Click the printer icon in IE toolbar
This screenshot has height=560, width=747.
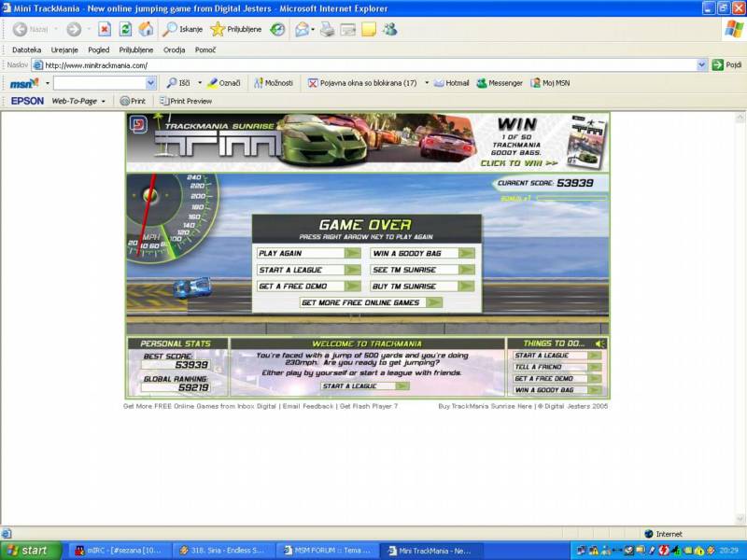tap(328, 30)
